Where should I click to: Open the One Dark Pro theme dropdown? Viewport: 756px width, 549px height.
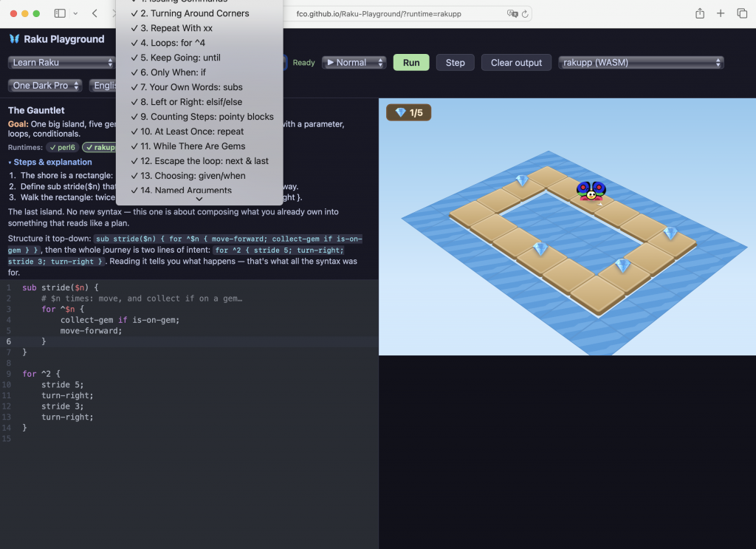[45, 86]
